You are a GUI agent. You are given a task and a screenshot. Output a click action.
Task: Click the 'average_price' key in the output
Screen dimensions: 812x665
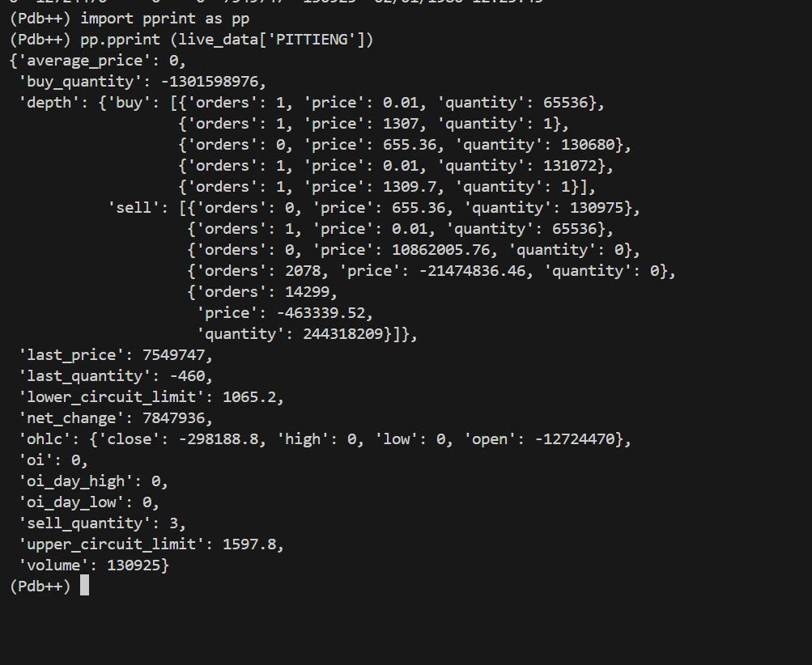click(84, 61)
